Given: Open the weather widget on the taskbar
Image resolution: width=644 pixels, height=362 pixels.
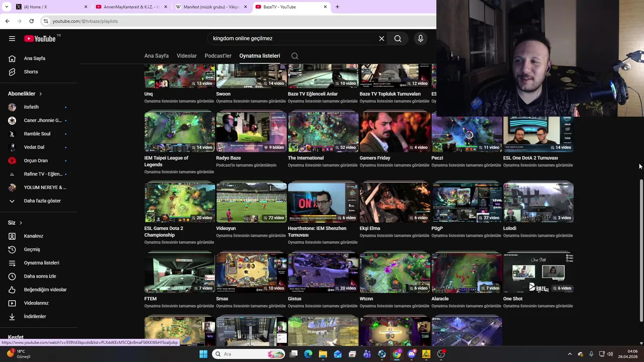Looking at the screenshot, I should pyautogui.click(x=18, y=354).
